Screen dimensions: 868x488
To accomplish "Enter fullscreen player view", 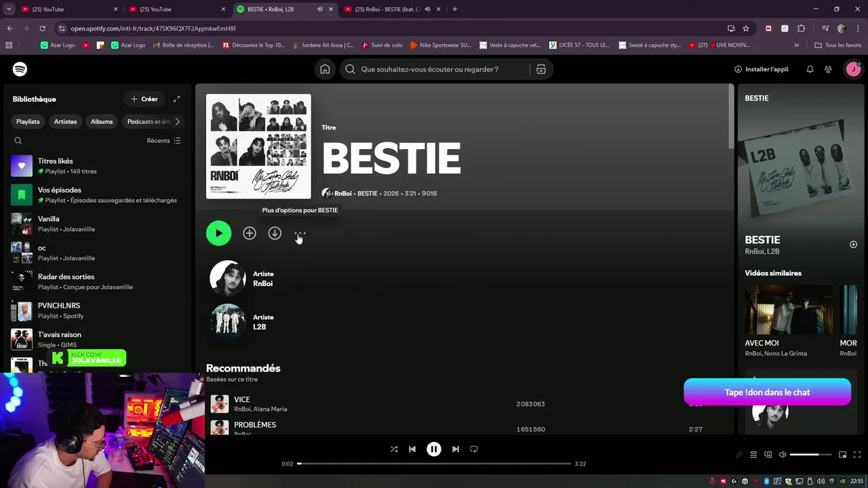I will 857,455.
